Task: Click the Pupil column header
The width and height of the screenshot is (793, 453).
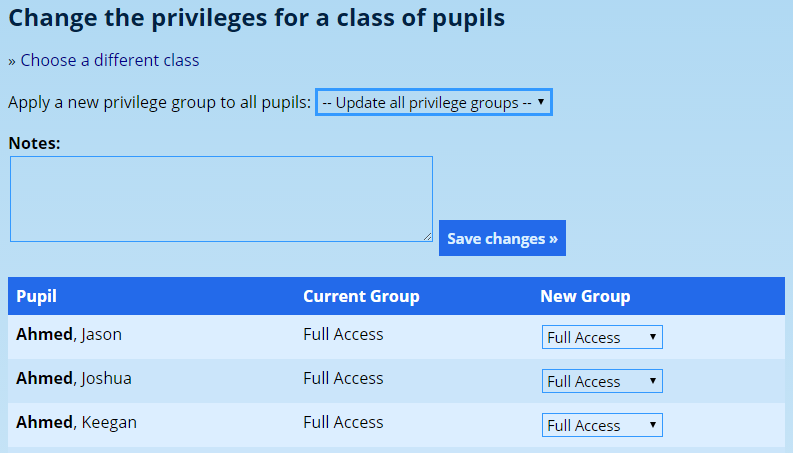Action: [37, 296]
